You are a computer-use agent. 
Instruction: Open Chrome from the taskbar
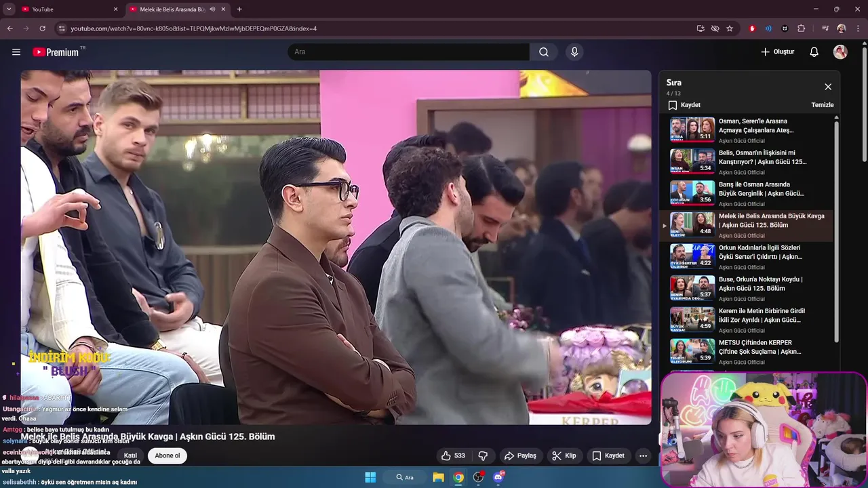458,477
